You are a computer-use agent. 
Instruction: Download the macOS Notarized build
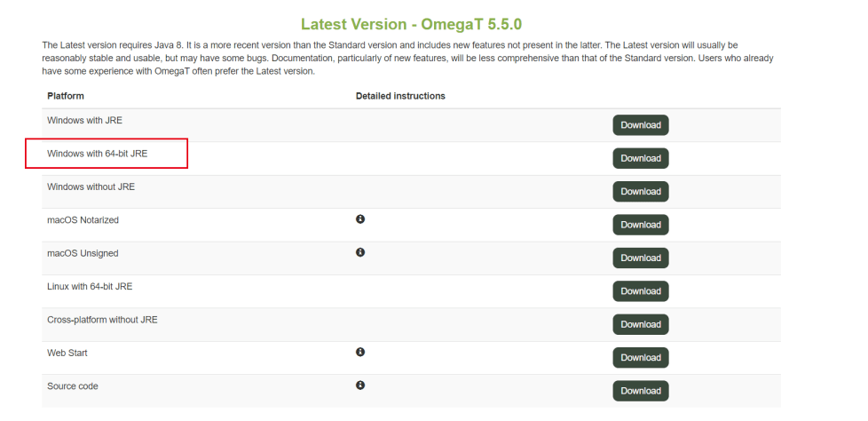(641, 225)
